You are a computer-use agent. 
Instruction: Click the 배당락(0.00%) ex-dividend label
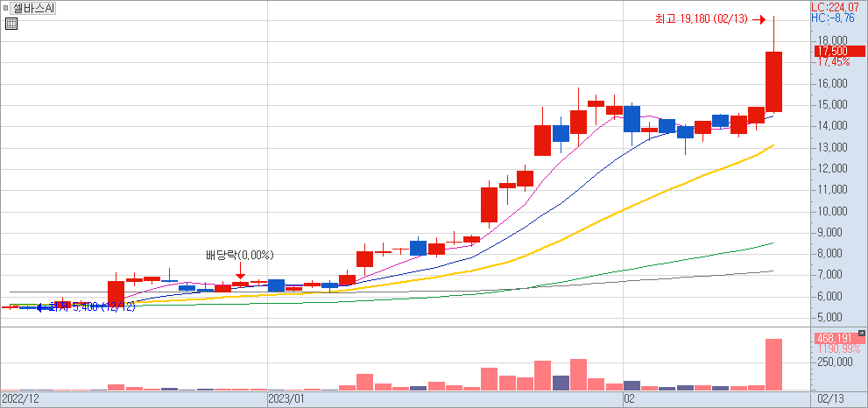(240, 256)
